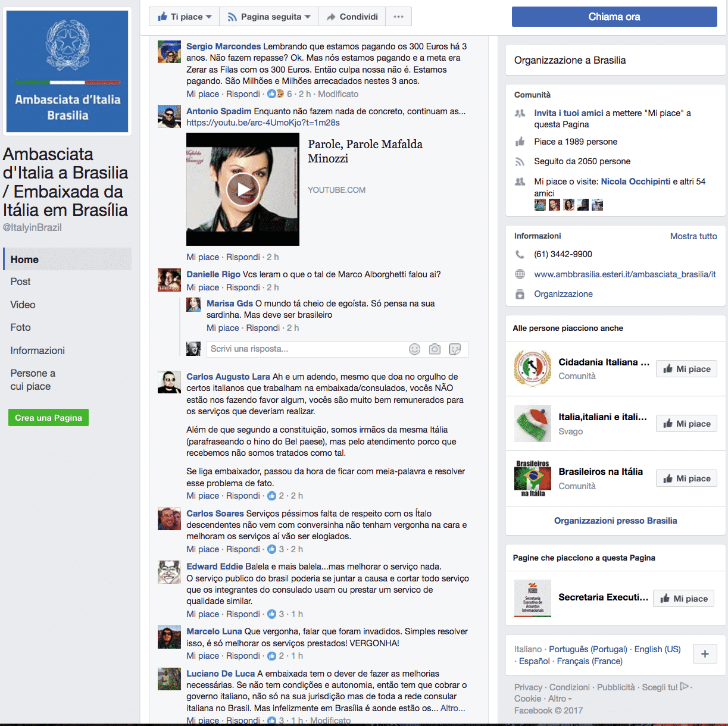Image resolution: width=728 pixels, height=726 pixels.
Task: Switch language to Português (Portugal)
Action: [x=588, y=649]
